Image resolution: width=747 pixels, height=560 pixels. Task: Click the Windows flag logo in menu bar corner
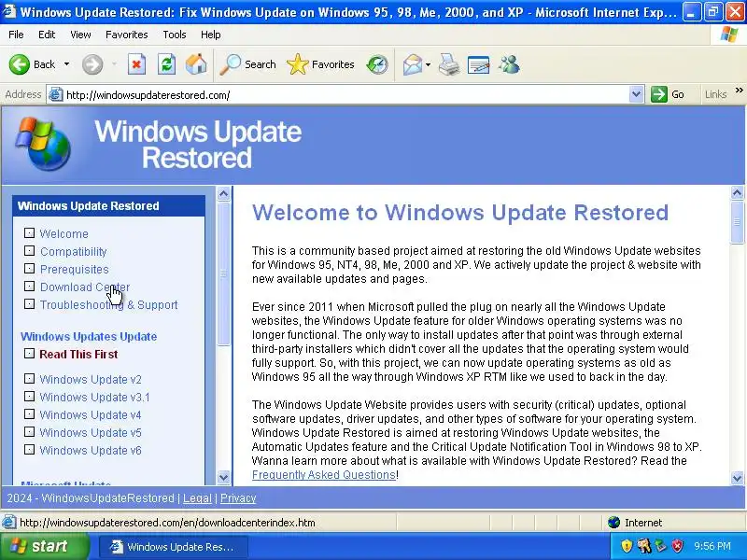coord(729,35)
